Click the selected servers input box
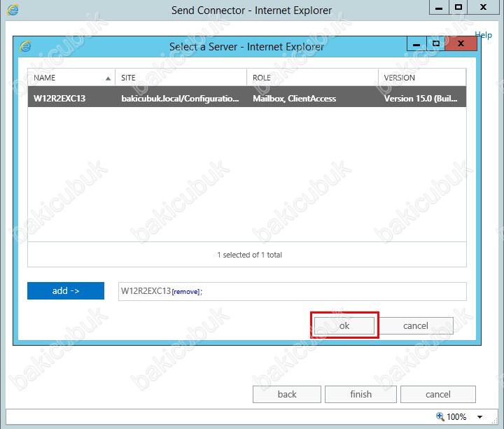Screen dimensions: 504x429 (292, 291)
